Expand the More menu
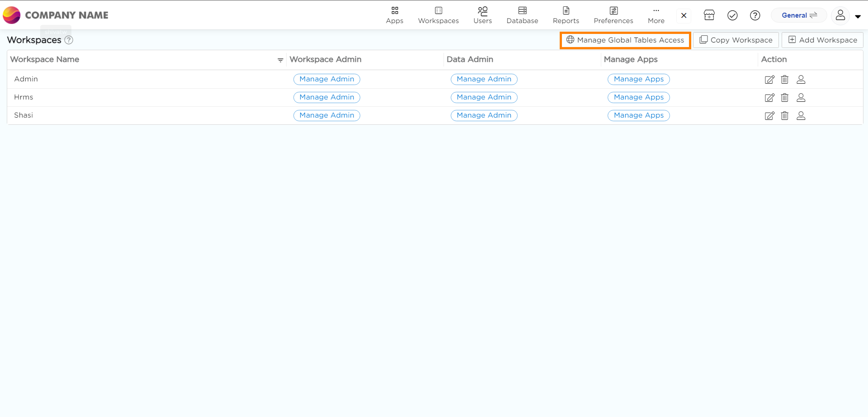This screenshot has height=417, width=868. tap(656, 15)
